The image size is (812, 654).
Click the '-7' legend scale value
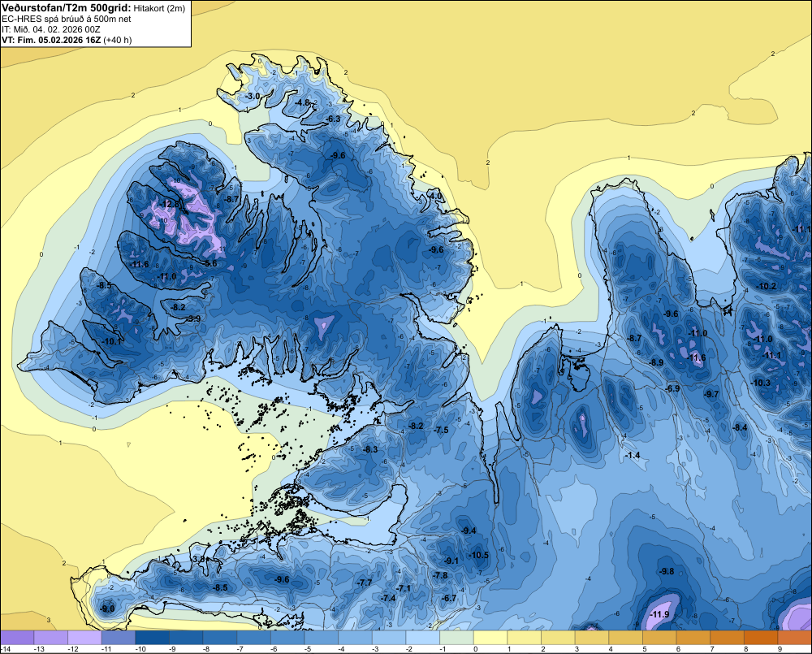pyautogui.click(x=241, y=649)
